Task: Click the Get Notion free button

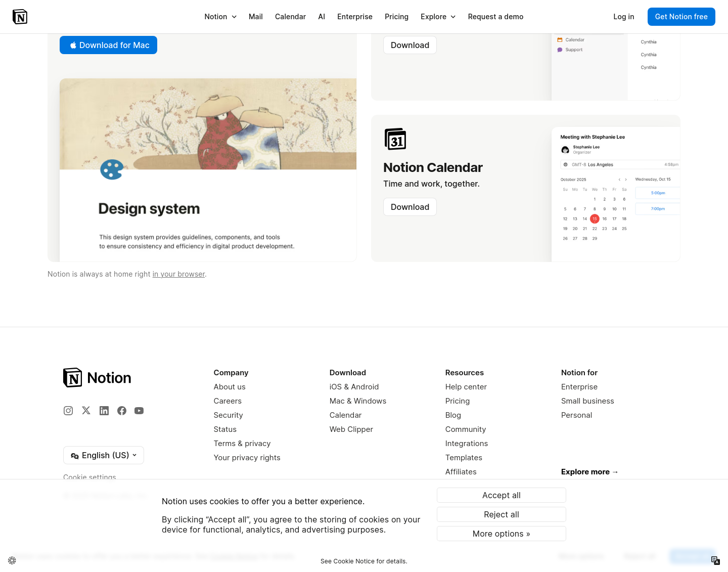Action: [681, 17]
